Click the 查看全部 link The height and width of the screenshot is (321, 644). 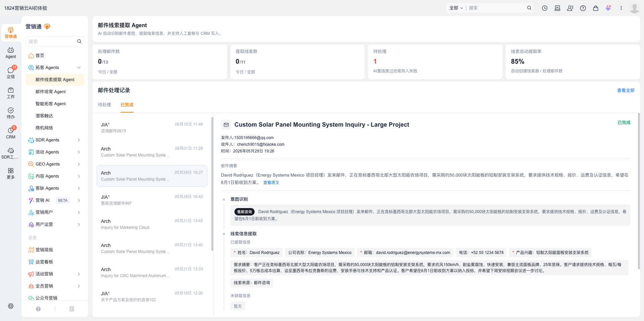click(626, 90)
